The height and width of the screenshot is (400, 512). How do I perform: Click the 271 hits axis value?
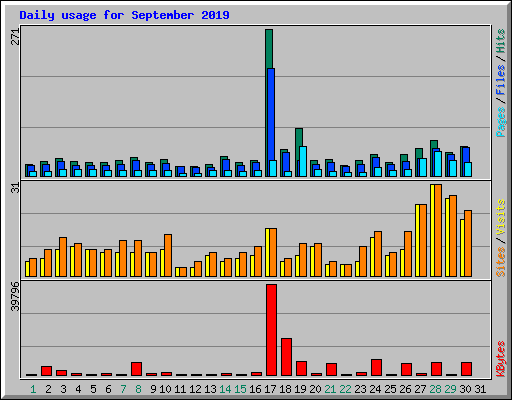tap(15, 36)
